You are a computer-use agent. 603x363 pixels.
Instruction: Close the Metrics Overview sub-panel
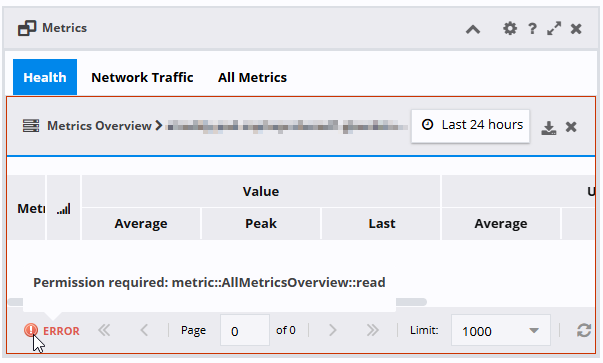click(x=571, y=127)
